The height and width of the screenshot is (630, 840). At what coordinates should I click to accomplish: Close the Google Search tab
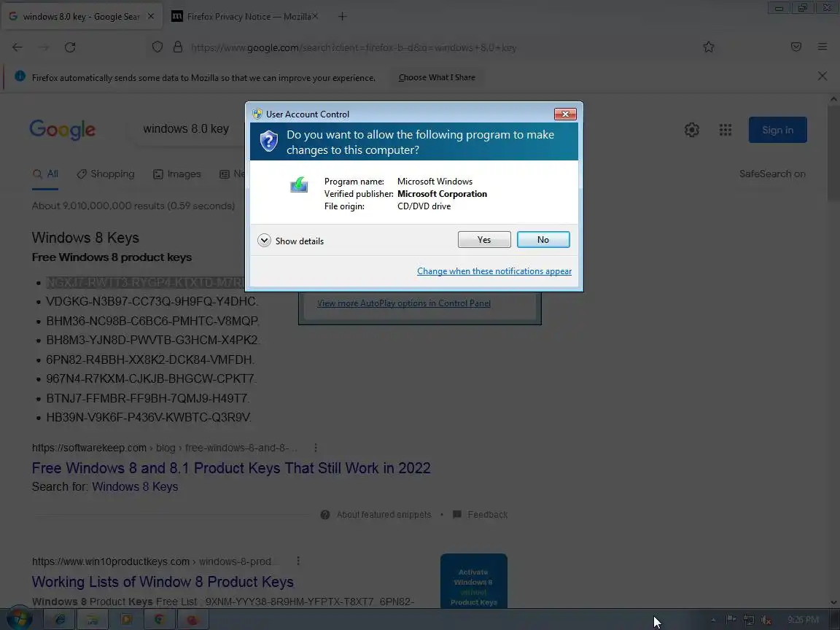151,17
